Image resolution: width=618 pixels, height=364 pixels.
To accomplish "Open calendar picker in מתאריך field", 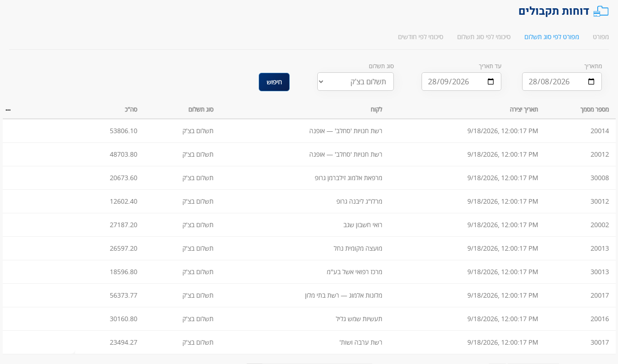I will (x=591, y=82).
